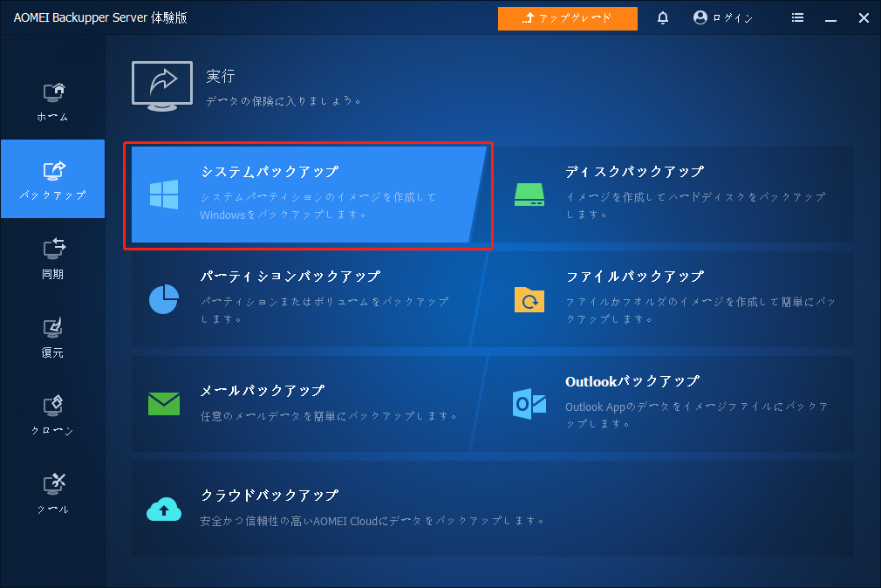881x588 pixels.
Task: Click the orange アップグレード upgrade button
Action: coord(568,18)
